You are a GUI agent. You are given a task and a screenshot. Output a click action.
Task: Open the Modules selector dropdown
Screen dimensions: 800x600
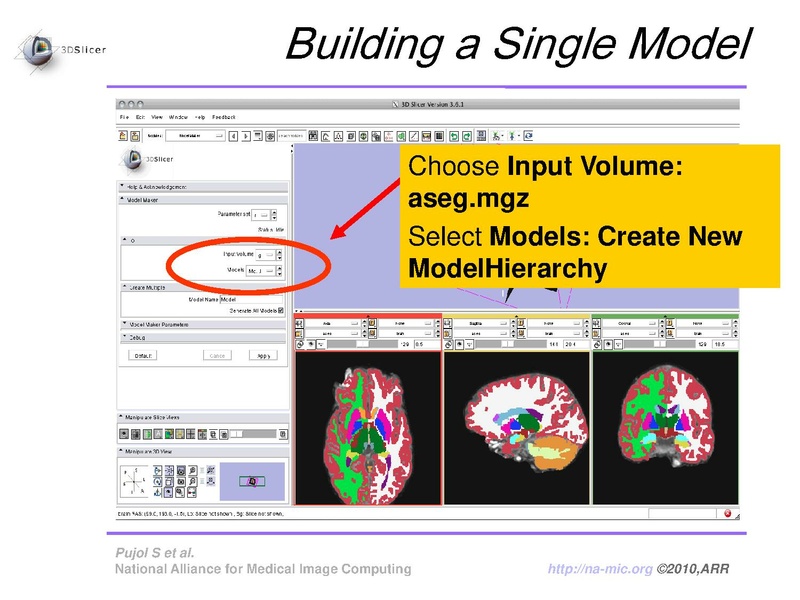click(x=195, y=136)
